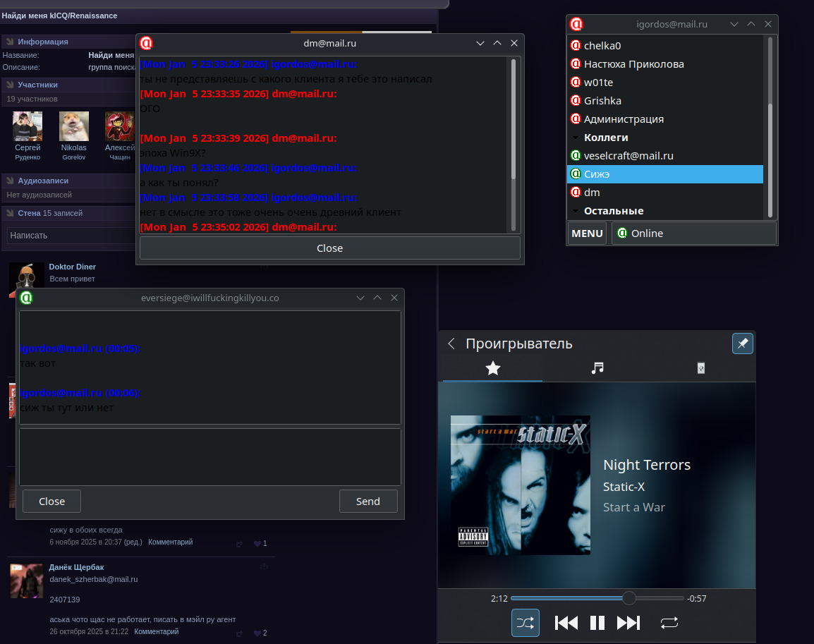The height and width of the screenshot is (644, 814).
Task: Click Doktor Diner's avatar
Action: [x=27, y=276]
